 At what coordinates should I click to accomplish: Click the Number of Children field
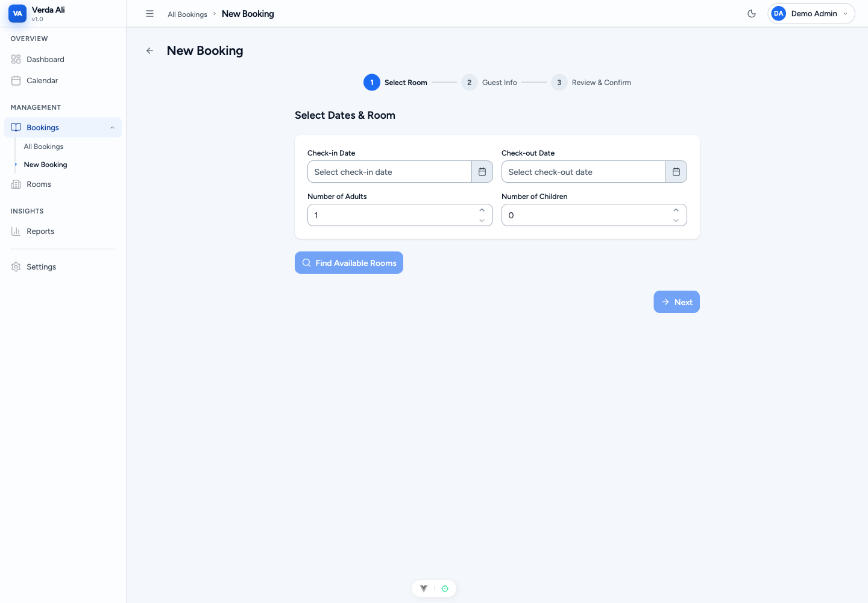[x=594, y=215]
